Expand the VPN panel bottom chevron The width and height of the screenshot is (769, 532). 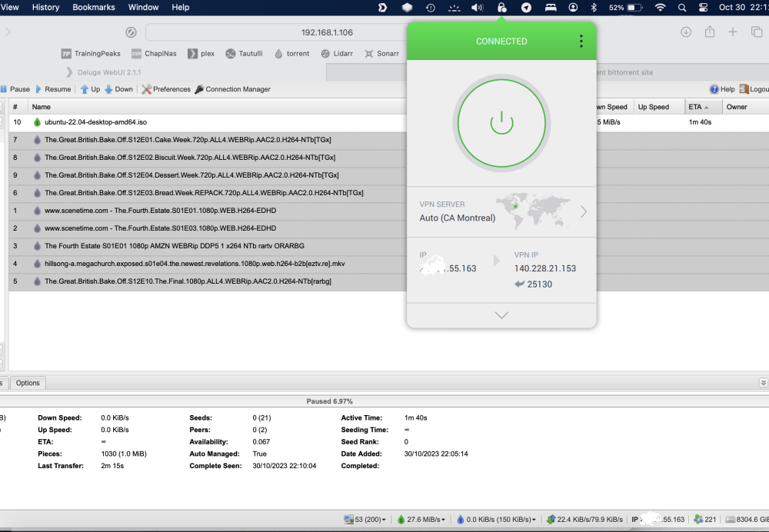pyautogui.click(x=501, y=315)
